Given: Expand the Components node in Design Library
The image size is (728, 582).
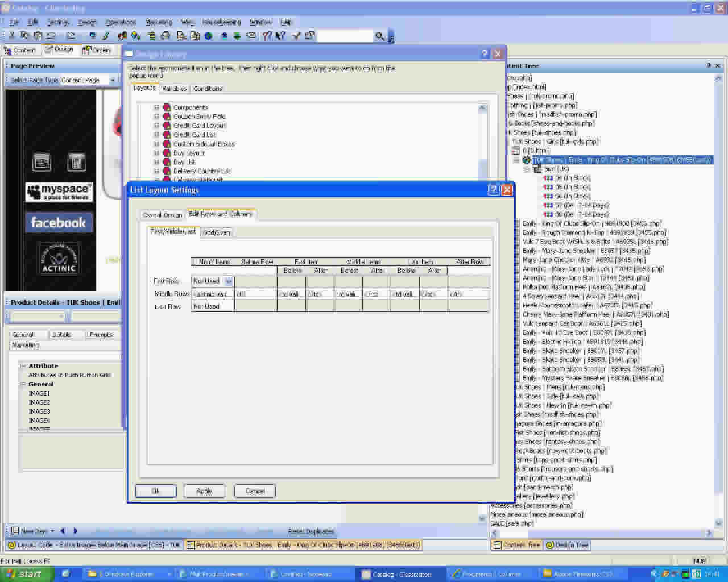Looking at the screenshot, I should [156, 107].
